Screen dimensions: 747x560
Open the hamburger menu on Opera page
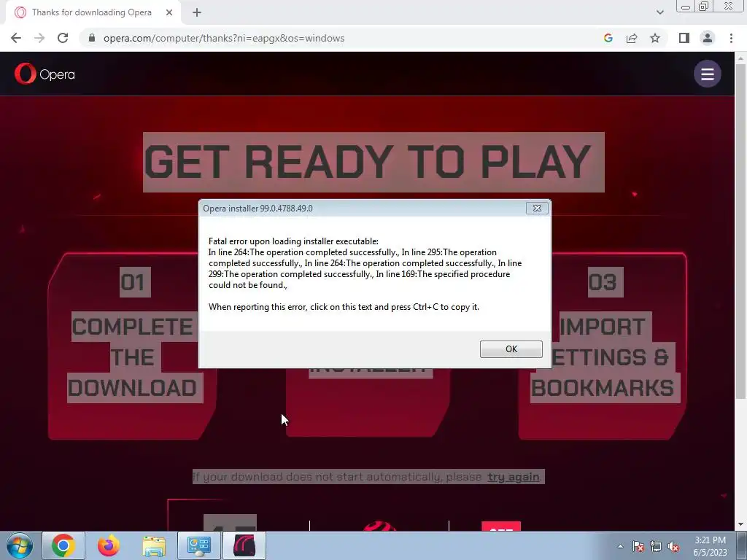[x=707, y=74]
